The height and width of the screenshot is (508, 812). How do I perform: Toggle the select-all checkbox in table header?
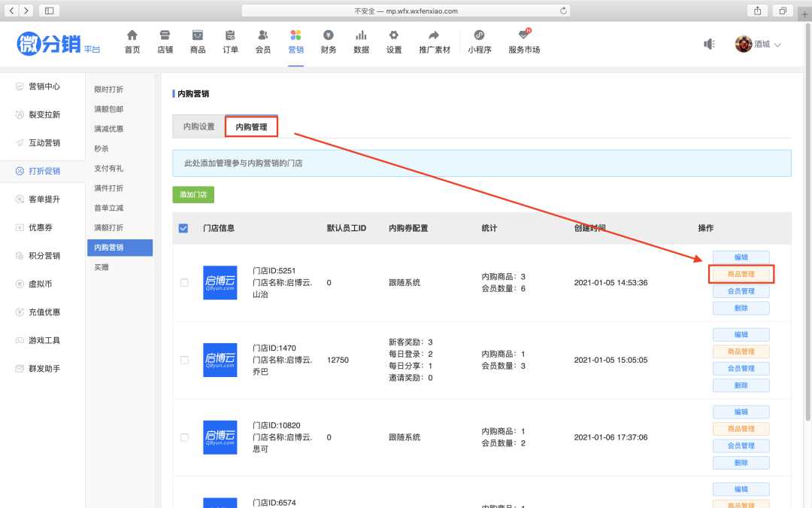pyautogui.click(x=183, y=228)
